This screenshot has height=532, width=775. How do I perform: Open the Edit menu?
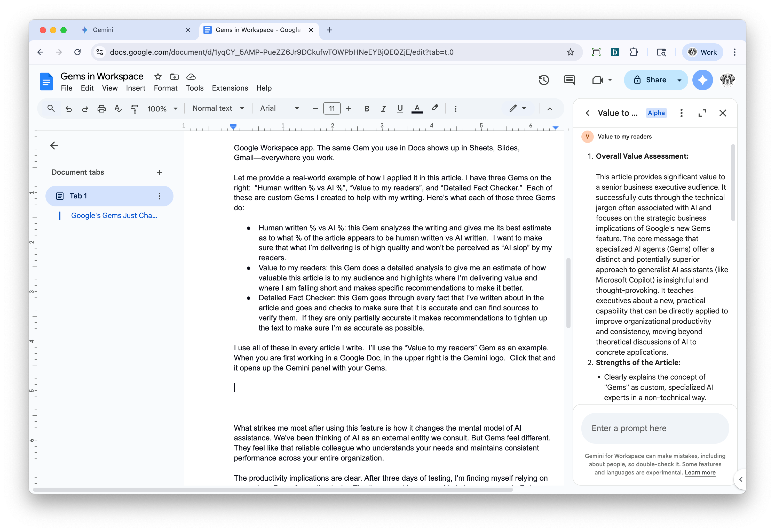[87, 88]
